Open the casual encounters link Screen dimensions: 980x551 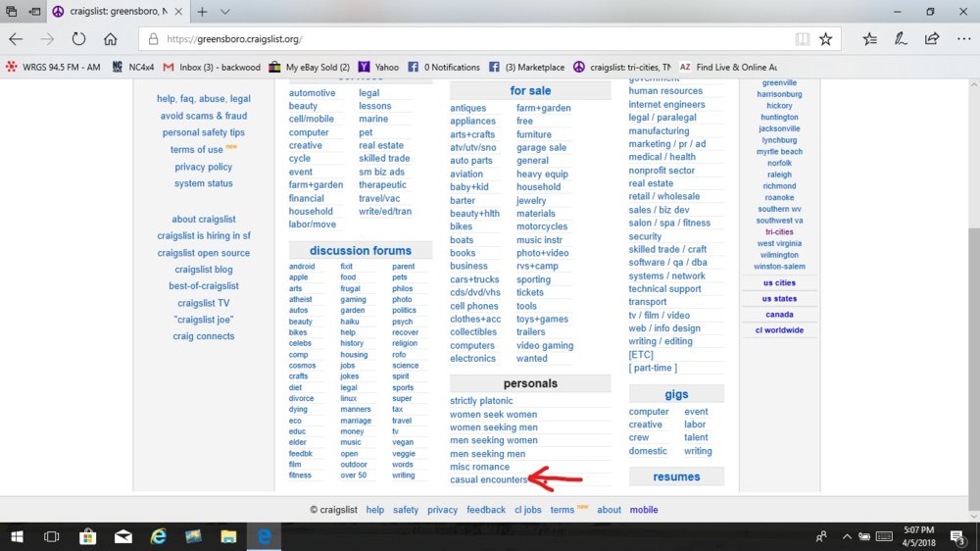(489, 479)
